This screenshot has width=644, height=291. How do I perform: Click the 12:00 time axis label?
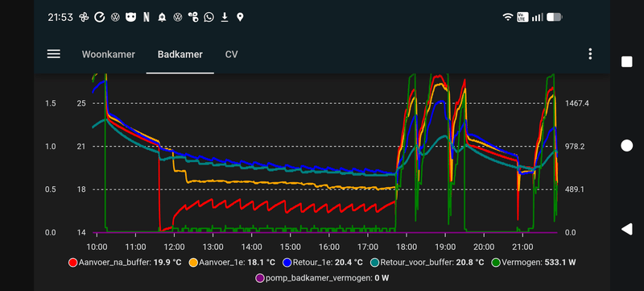174,247
